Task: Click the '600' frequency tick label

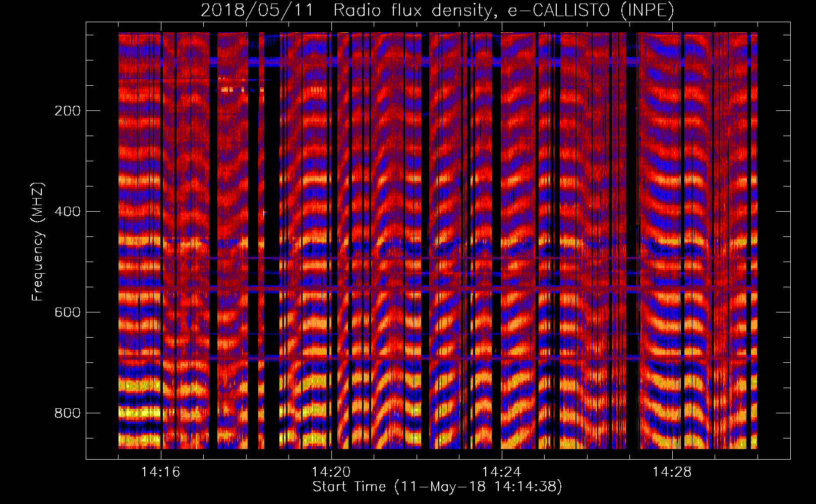Action: [67, 312]
